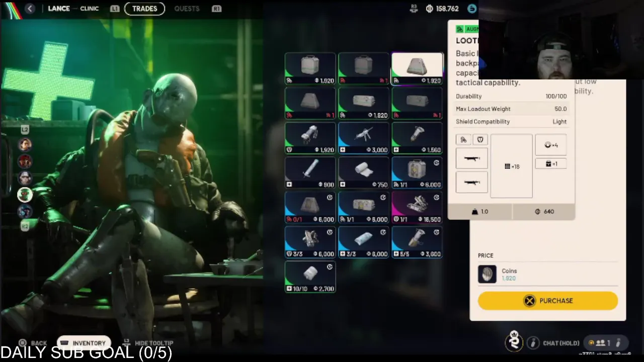Click HIDE TOOLTIP
The width and height of the screenshot is (644, 362).
[x=148, y=343]
